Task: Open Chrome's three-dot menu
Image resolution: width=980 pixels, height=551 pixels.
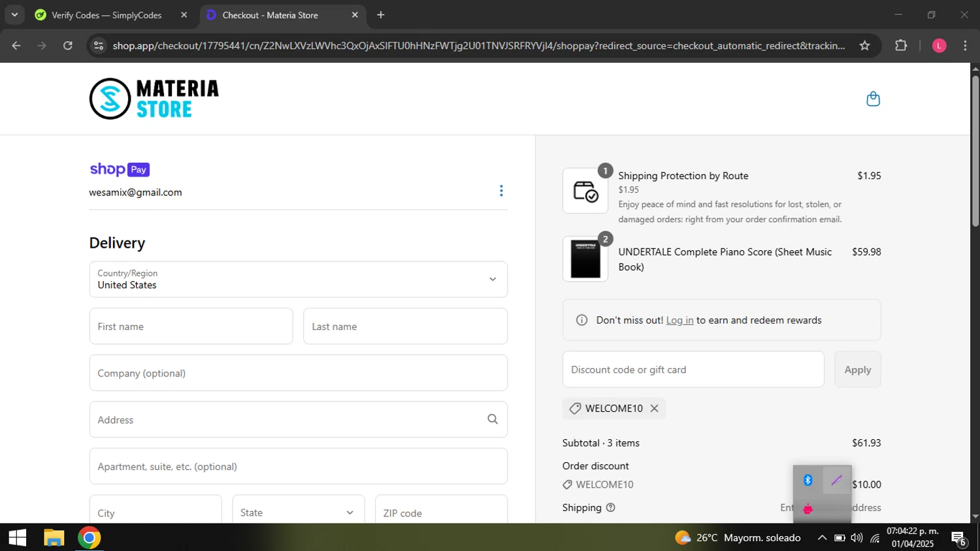Action: tap(965, 46)
